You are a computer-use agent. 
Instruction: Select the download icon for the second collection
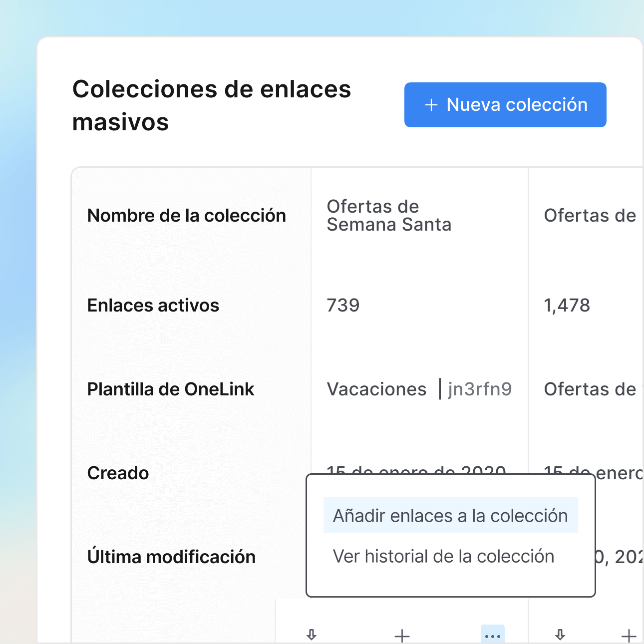click(560, 636)
